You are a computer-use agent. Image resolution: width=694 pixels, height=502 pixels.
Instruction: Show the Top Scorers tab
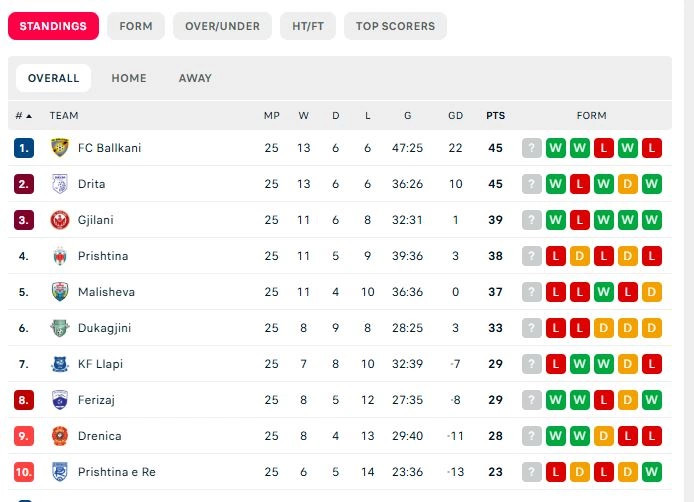click(x=395, y=26)
